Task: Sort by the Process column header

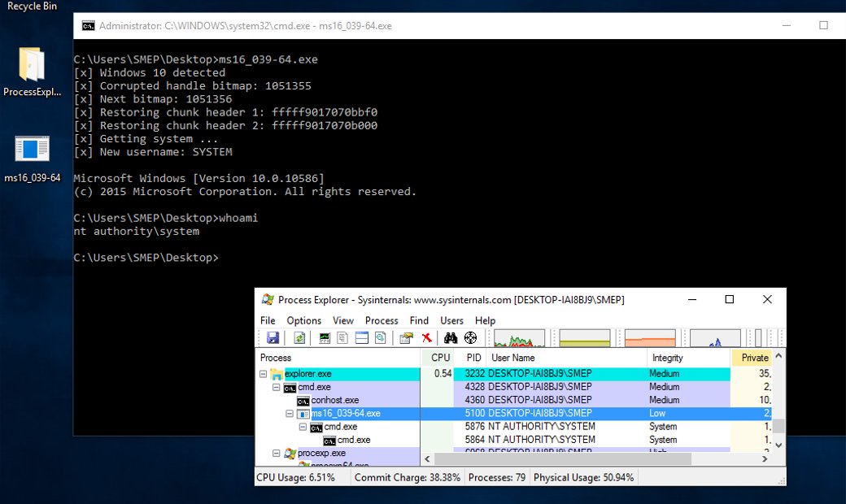Action: tap(338, 358)
